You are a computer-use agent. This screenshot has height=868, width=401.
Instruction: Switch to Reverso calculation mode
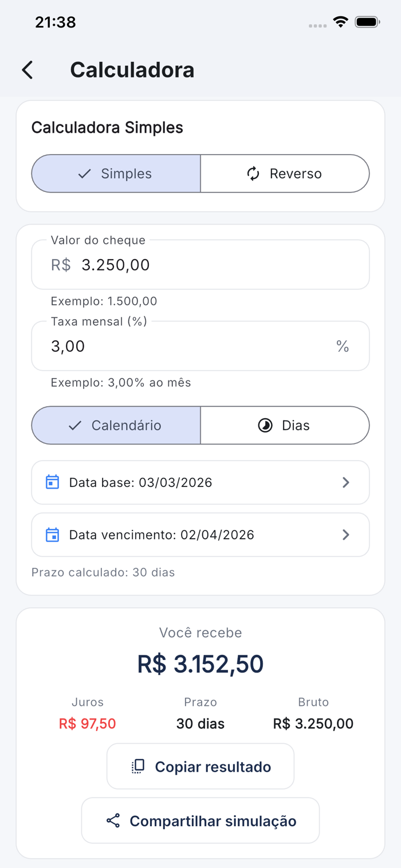285,174
